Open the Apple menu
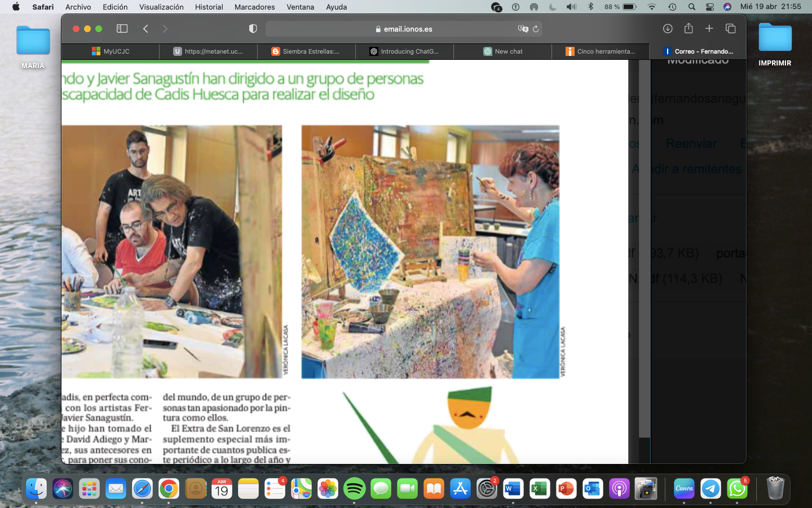This screenshot has height=508, width=812. pyautogui.click(x=16, y=7)
